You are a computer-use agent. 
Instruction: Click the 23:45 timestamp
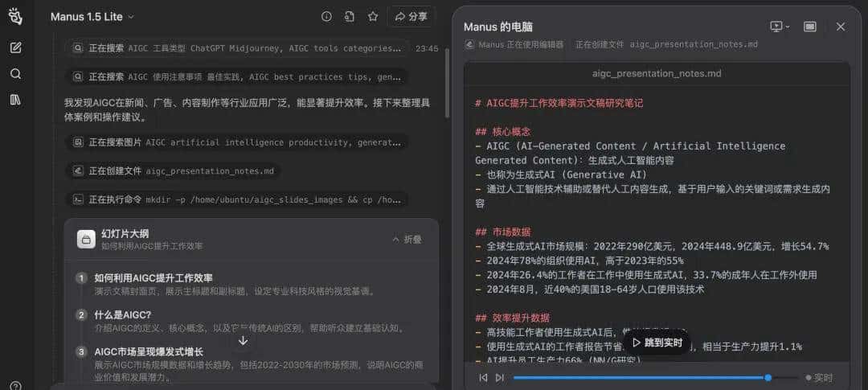point(427,49)
